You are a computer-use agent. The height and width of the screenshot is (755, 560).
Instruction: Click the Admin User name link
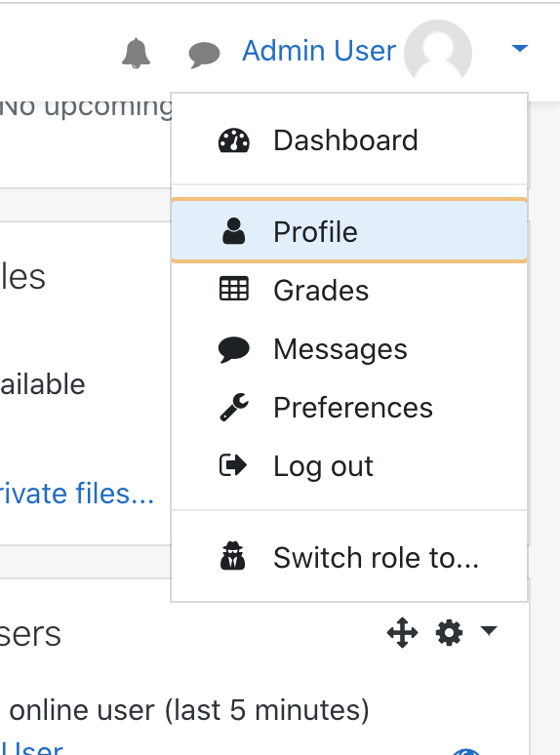click(319, 51)
